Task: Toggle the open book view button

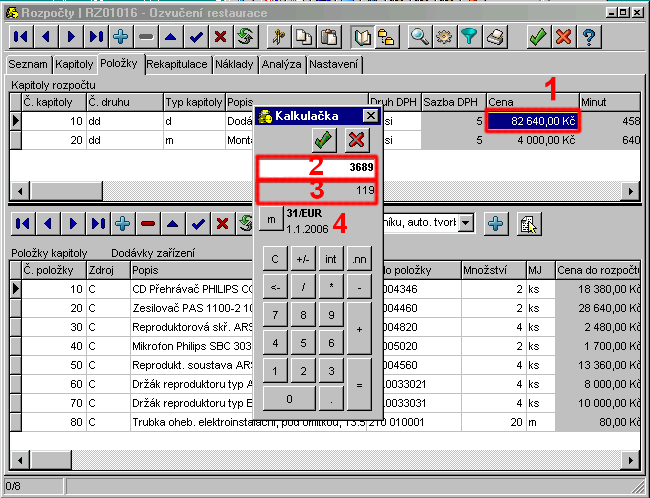Action: pos(362,37)
